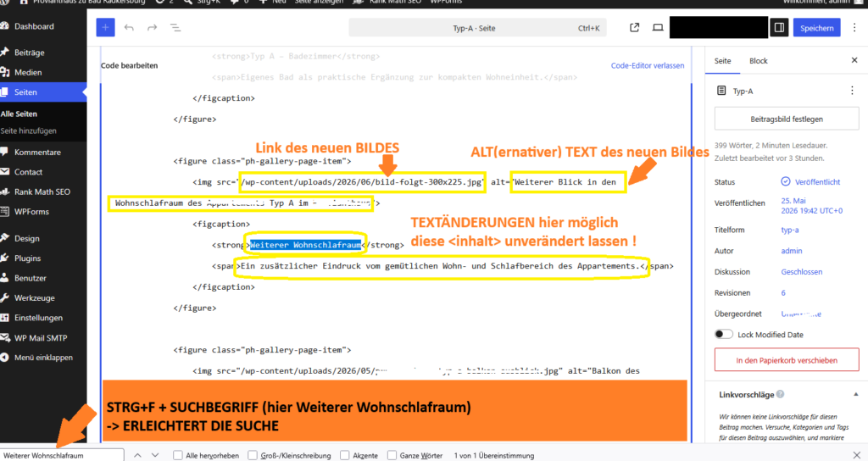Change Diskussion Geschlossen setting
The height and width of the screenshot is (461, 868).
801,272
